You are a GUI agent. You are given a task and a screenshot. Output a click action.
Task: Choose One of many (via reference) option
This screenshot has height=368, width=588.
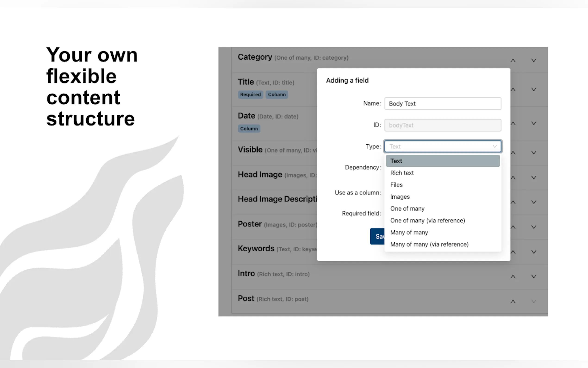tap(428, 221)
